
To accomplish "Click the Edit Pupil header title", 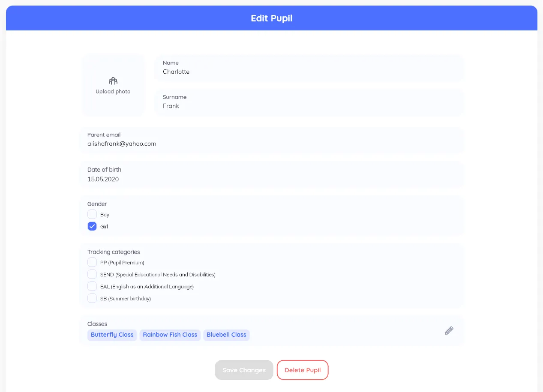I will click(272, 18).
